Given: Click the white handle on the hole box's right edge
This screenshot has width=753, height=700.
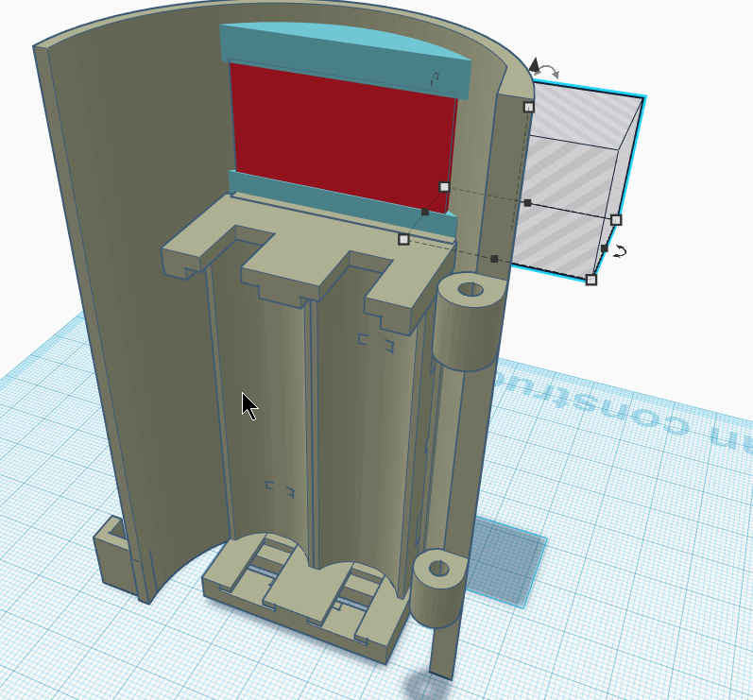Looking at the screenshot, I should 616,220.
